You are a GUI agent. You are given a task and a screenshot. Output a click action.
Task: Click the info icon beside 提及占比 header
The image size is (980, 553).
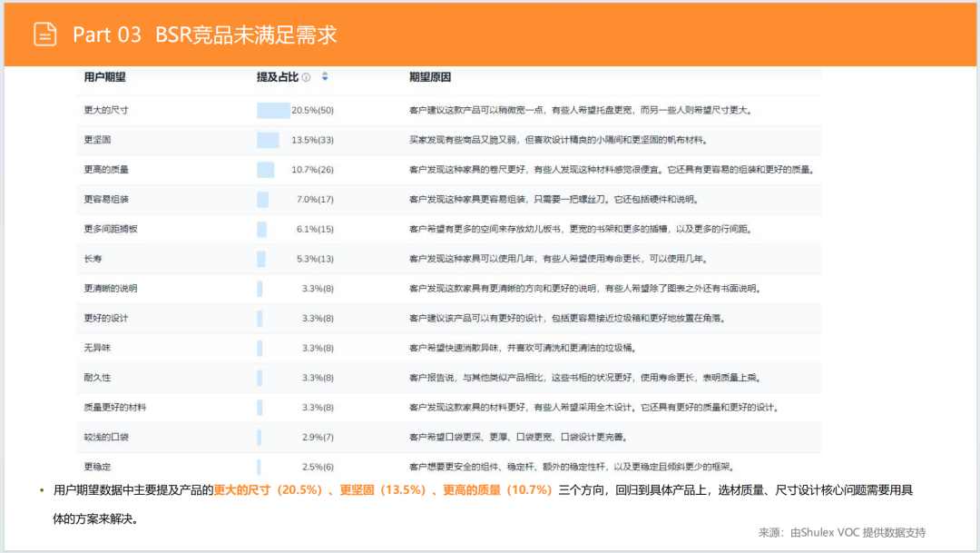click(306, 77)
